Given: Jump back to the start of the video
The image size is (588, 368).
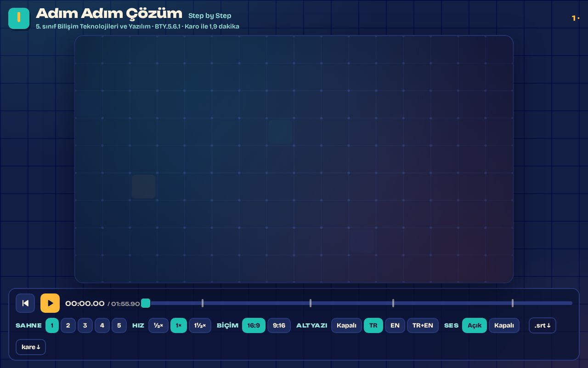Looking at the screenshot, I should pyautogui.click(x=25, y=303).
